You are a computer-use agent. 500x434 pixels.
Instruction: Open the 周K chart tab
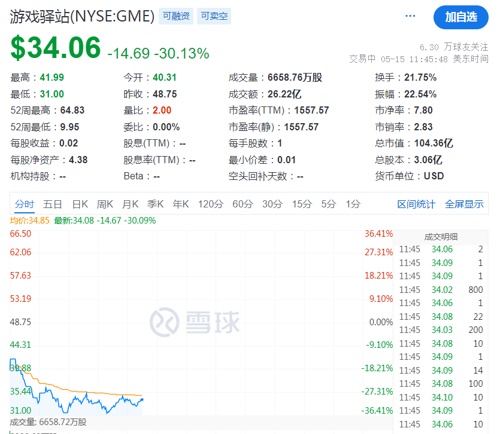(x=105, y=204)
